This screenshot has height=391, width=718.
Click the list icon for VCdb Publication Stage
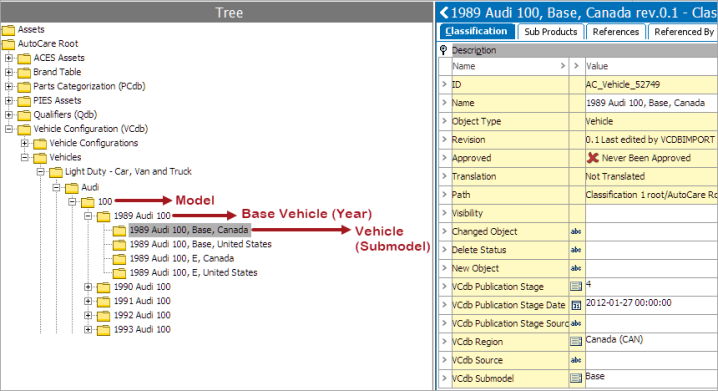pos(576,287)
